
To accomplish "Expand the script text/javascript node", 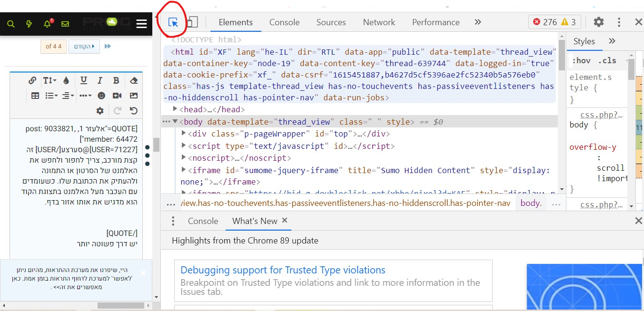I will pos(184,146).
